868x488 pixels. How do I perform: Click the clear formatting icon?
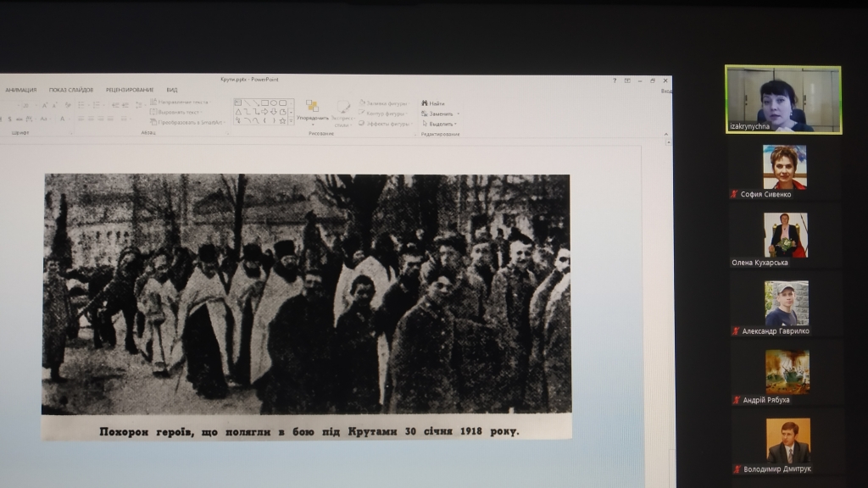[68, 105]
